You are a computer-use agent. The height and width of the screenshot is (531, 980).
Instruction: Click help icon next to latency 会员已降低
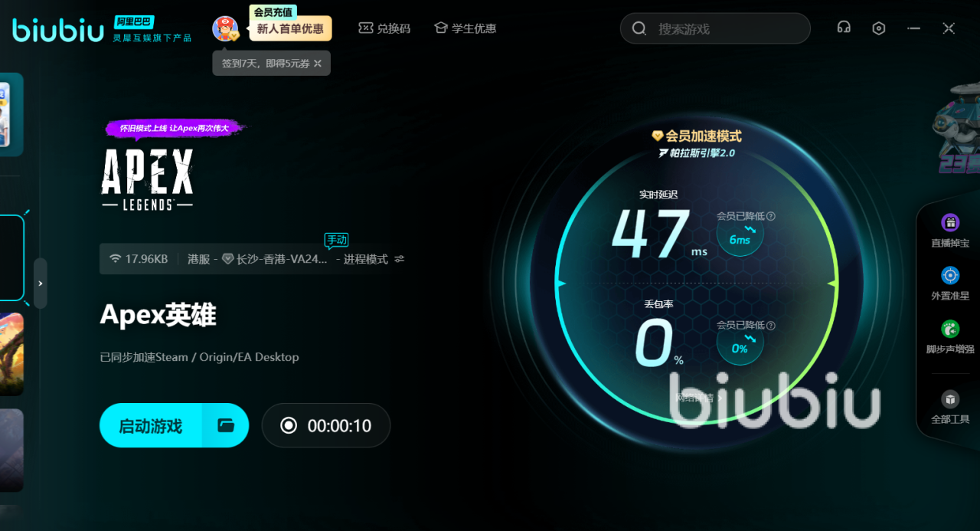point(771,216)
